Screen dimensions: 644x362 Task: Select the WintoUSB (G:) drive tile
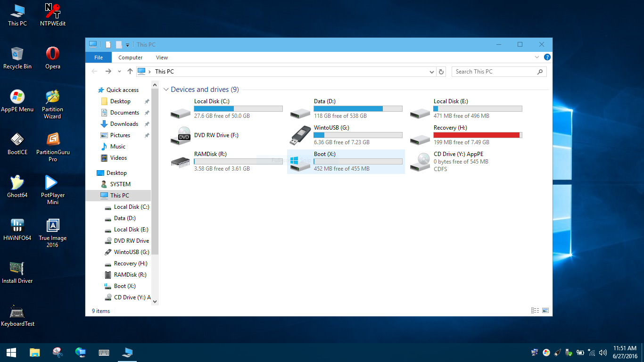click(x=346, y=135)
